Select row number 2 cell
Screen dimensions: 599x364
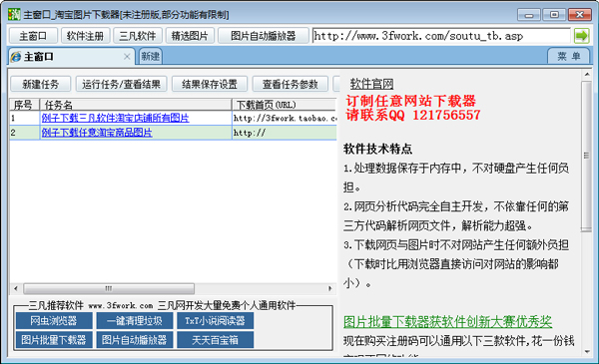24,133
